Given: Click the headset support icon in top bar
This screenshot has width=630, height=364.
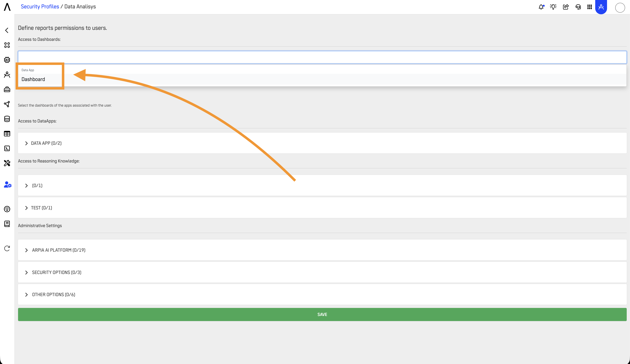Looking at the screenshot, I should click(x=578, y=7).
